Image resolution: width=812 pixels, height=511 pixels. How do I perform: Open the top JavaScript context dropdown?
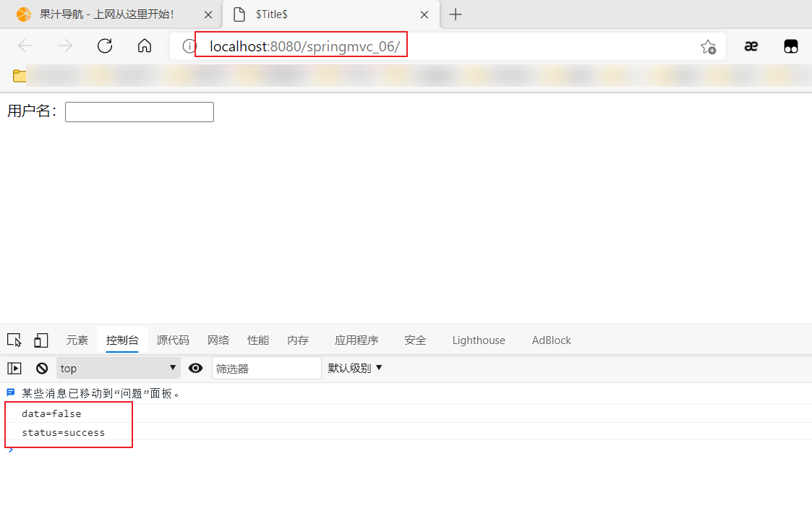119,369
